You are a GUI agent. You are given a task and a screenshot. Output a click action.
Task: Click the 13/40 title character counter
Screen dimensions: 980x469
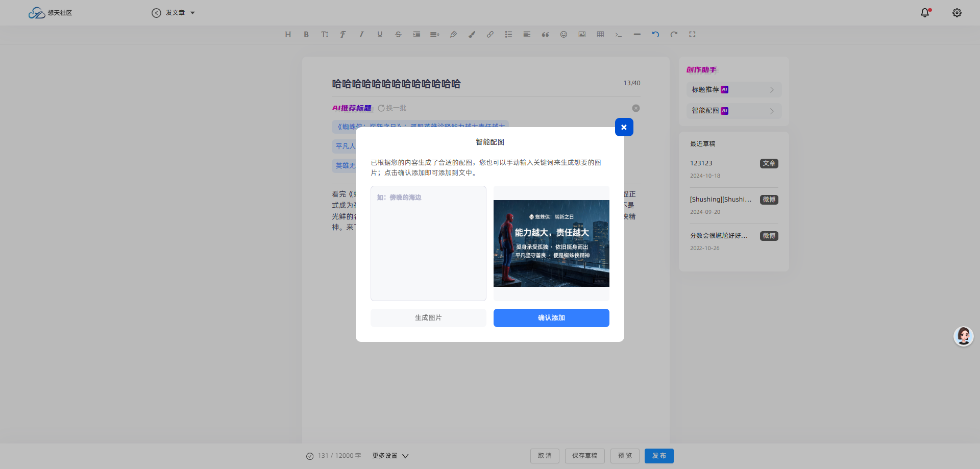tap(632, 83)
